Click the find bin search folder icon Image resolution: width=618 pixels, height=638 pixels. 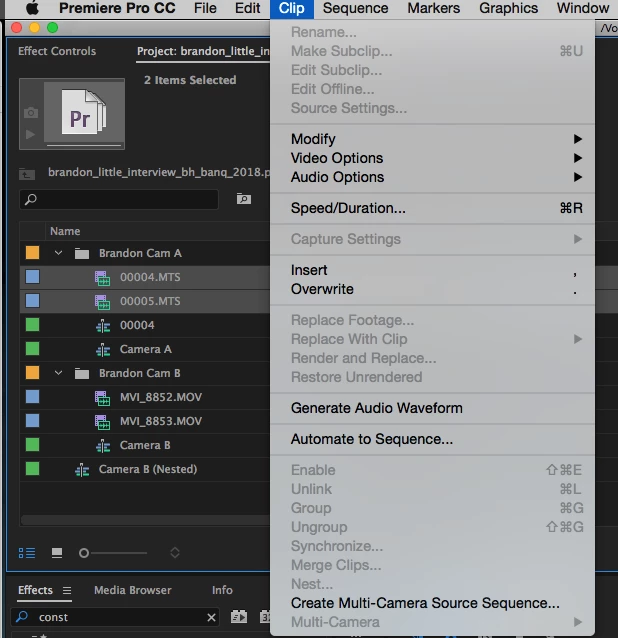(244, 199)
